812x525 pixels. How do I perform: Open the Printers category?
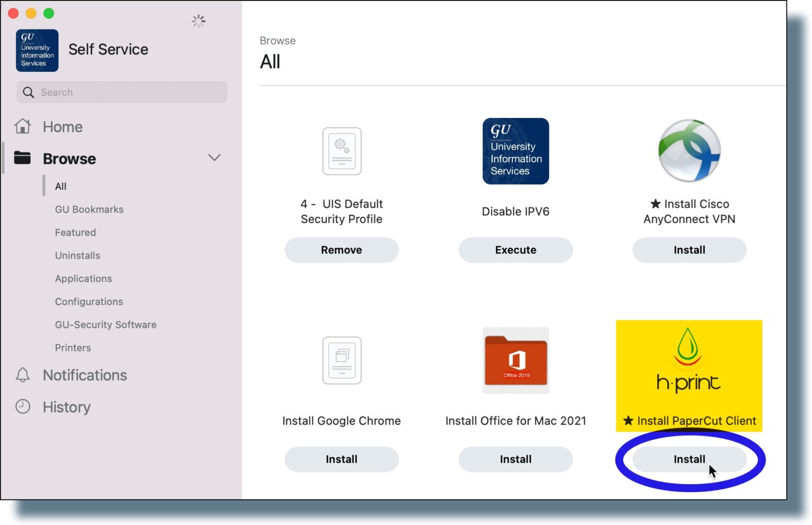(73, 347)
